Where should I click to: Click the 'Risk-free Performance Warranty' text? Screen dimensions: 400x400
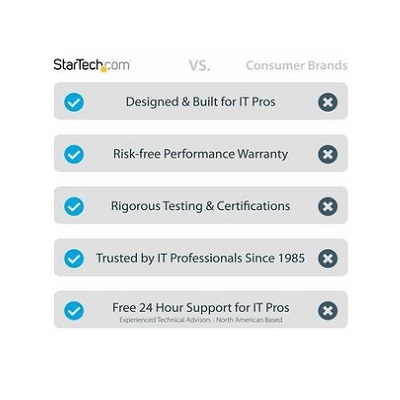click(x=200, y=154)
